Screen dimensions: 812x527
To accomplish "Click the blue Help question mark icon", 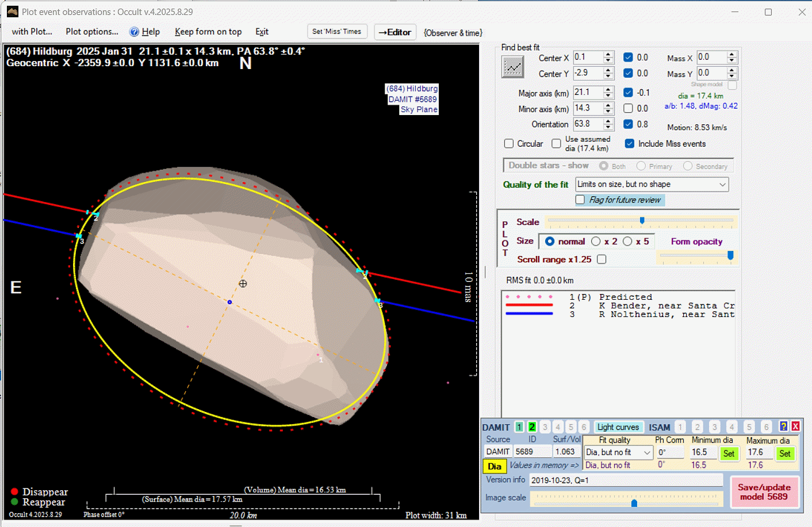I will (x=134, y=32).
